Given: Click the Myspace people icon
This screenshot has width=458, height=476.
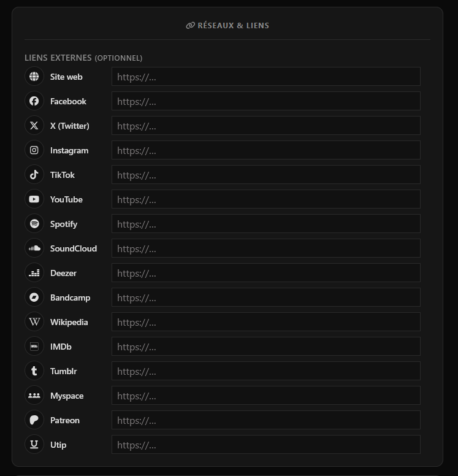Looking at the screenshot, I should click(34, 396).
